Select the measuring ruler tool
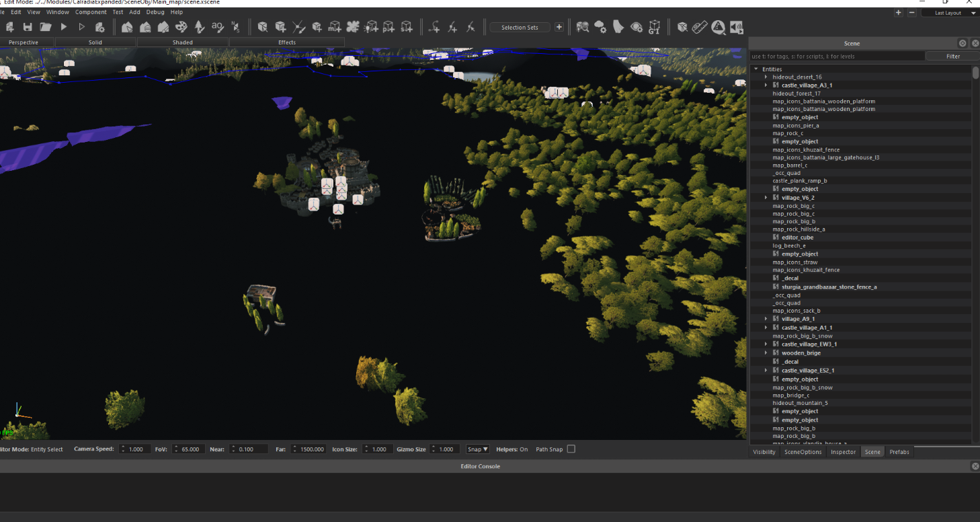The width and height of the screenshot is (980, 522). pos(700,27)
